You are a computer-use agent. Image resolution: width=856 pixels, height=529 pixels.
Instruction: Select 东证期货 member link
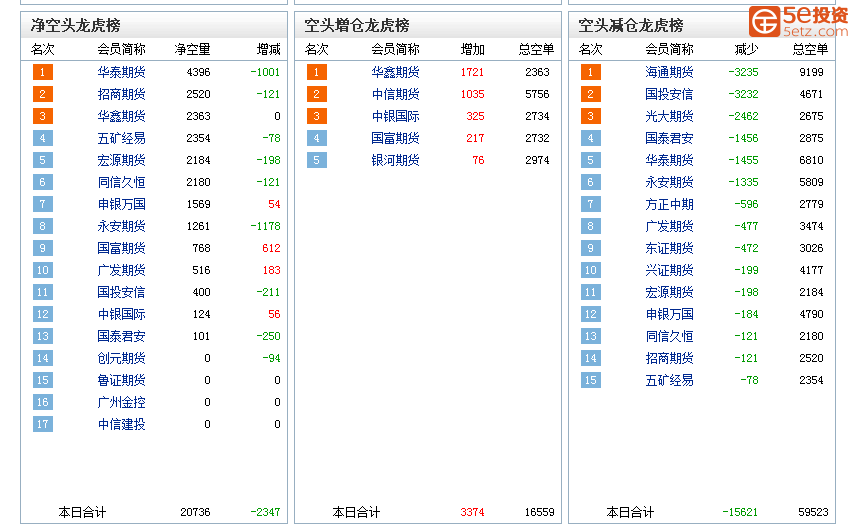[x=669, y=248]
